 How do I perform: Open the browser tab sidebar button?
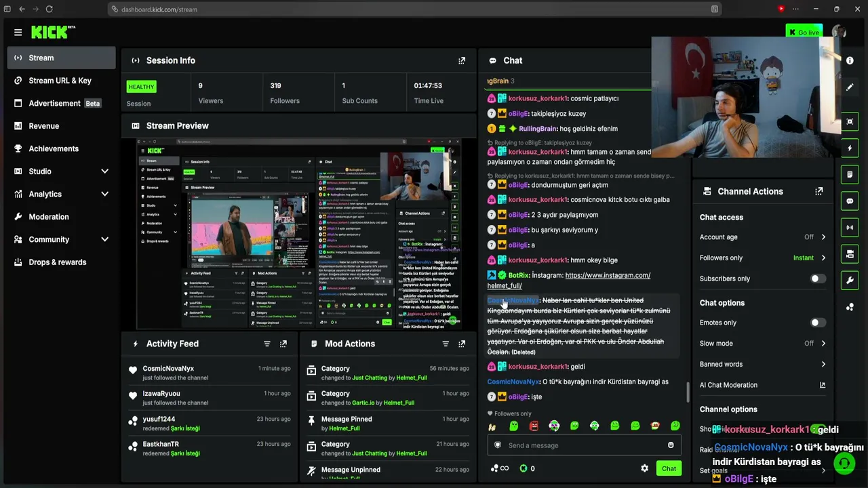coord(7,9)
